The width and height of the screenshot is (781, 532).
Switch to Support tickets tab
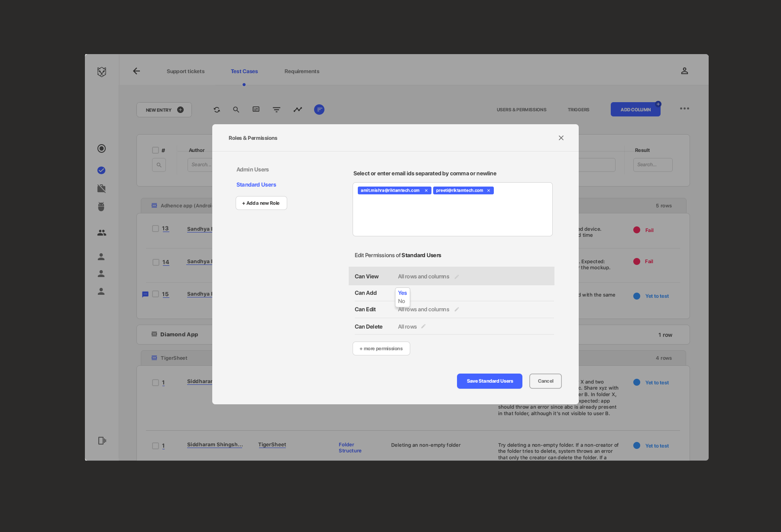185,71
